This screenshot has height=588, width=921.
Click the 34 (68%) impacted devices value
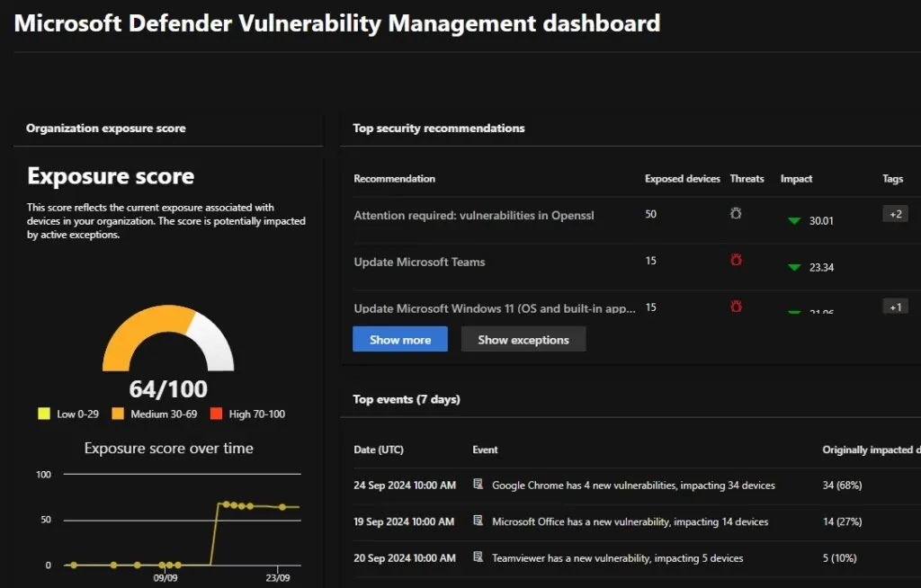(842, 486)
